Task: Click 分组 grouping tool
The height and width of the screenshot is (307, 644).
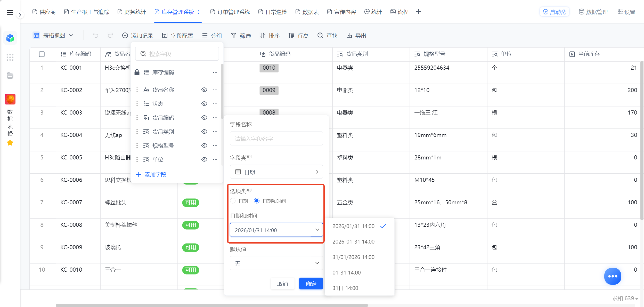Action: [212, 36]
